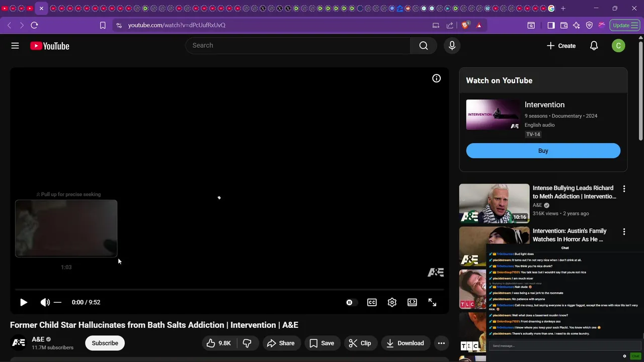Open more actions three-dot menu

coord(441,343)
